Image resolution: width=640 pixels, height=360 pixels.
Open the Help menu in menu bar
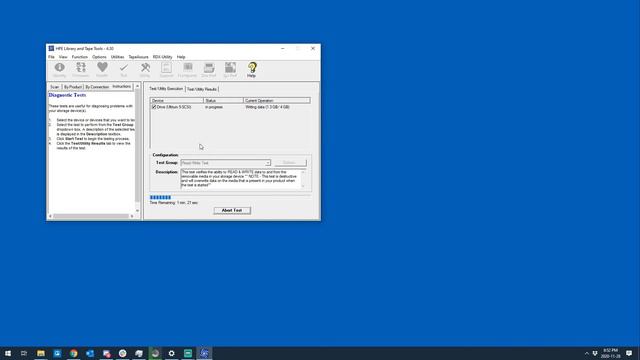[181, 57]
